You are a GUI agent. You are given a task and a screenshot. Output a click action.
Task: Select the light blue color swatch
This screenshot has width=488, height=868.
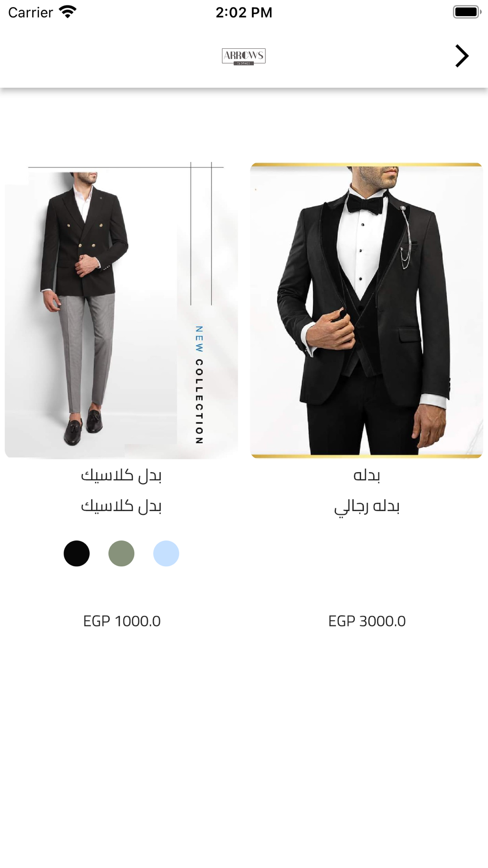(x=166, y=554)
